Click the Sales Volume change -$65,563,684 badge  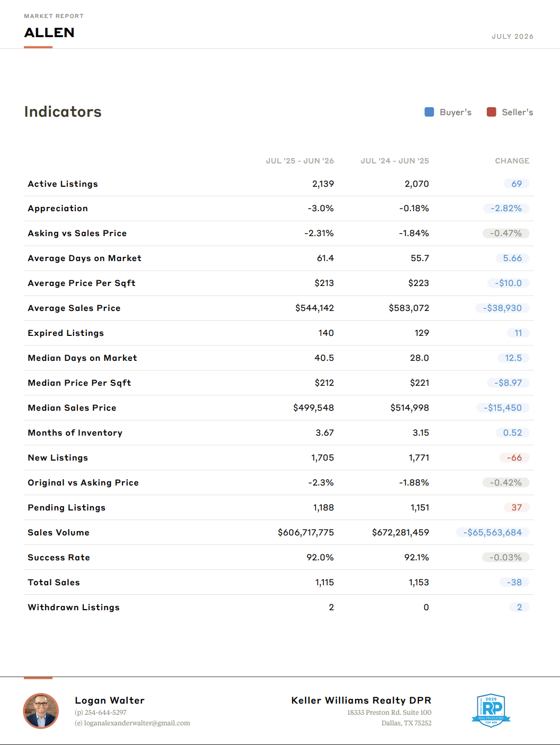point(493,533)
